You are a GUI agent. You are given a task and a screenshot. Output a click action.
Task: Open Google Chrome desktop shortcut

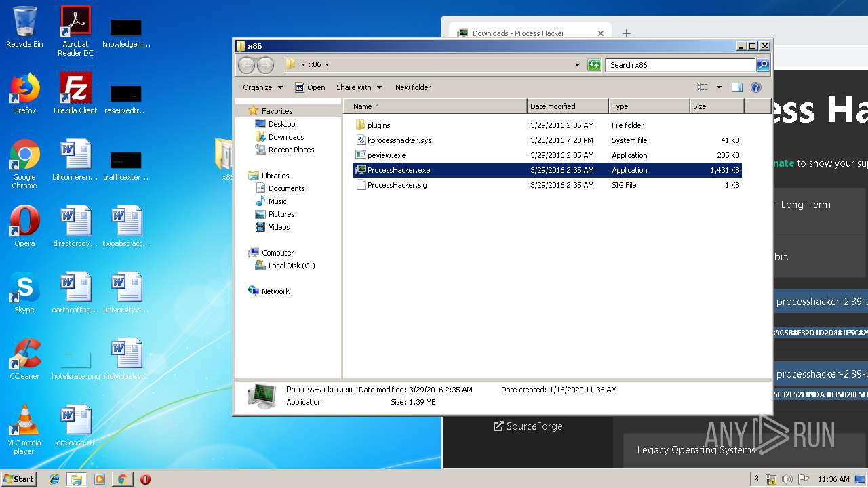pyautogui.click(x=24, y=164)
